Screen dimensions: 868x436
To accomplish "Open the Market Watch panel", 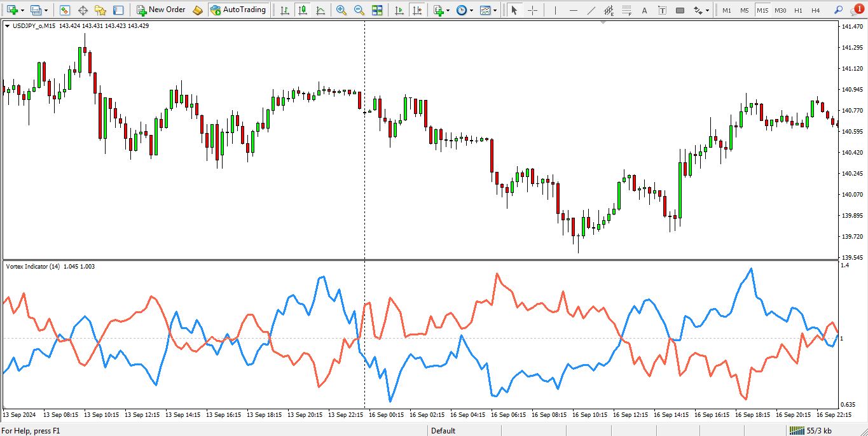I will point(65,10).
